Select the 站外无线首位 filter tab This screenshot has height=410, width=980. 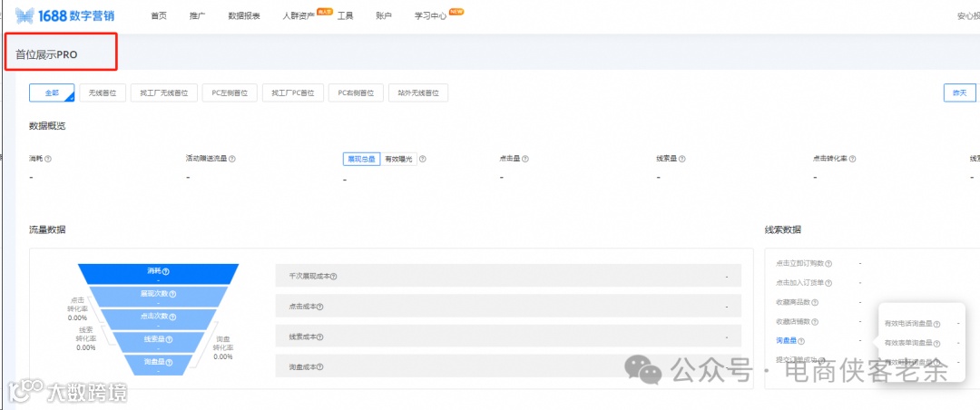(418, 93)
